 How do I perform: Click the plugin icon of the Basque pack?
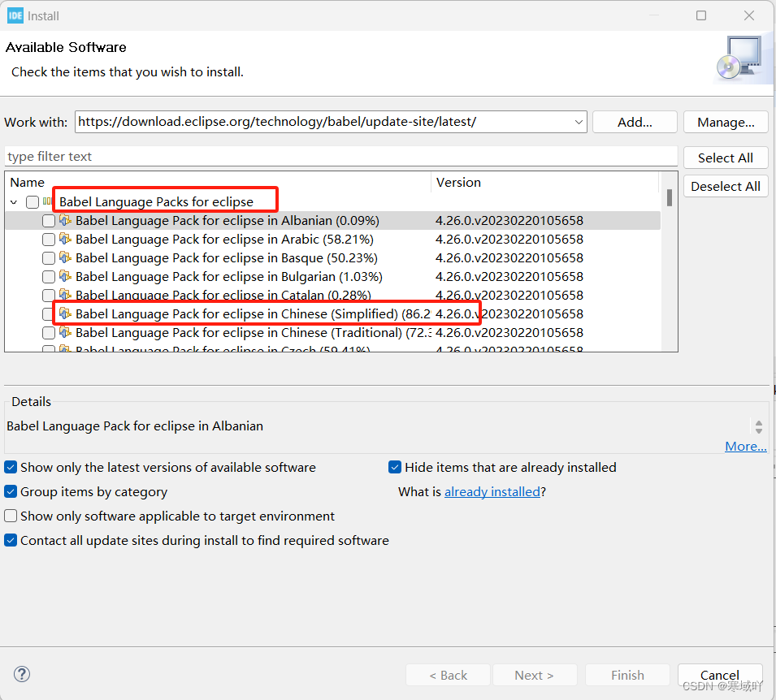click(x=65, y=257)
